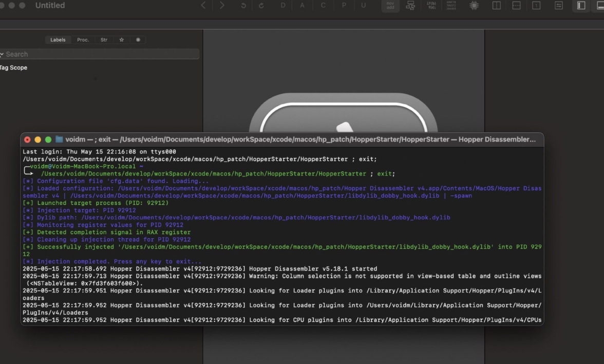Switch to the Proc. tab

[x=83, y=40]
